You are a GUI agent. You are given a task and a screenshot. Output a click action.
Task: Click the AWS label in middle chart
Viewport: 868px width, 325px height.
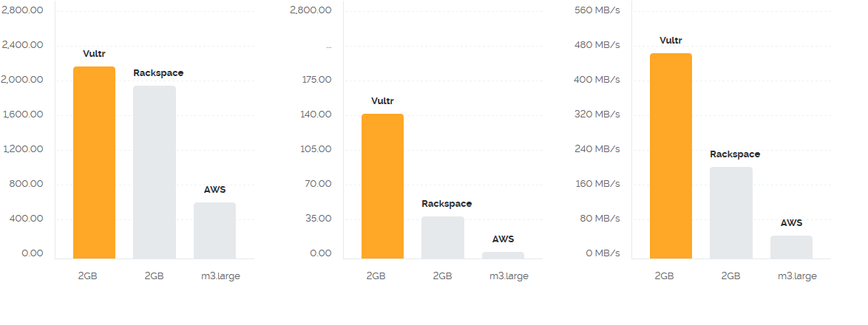(x=503, y=239)
